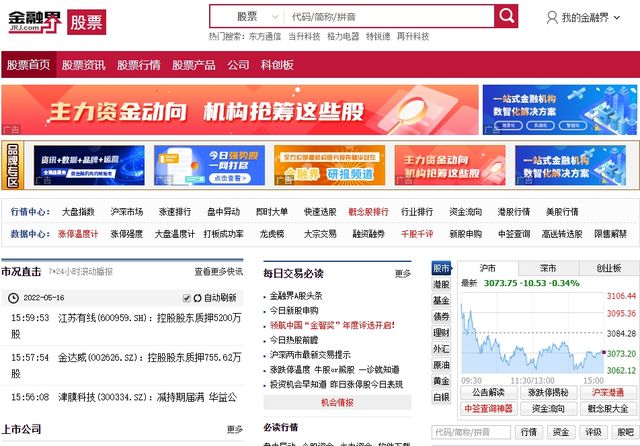The image size is (640, 446).
Task: Open the 美股行情 link
Action: tap(562, 212)
